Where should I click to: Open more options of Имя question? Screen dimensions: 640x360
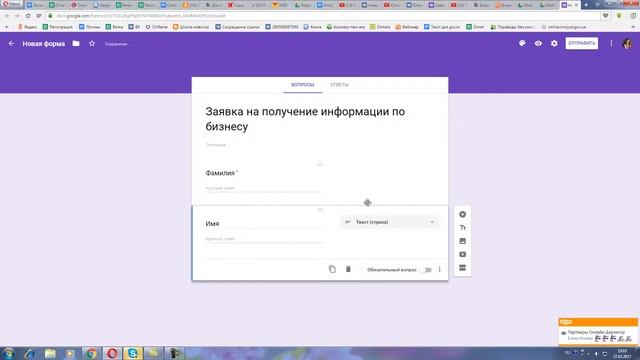pyautogui.click(x=440, y=269)
